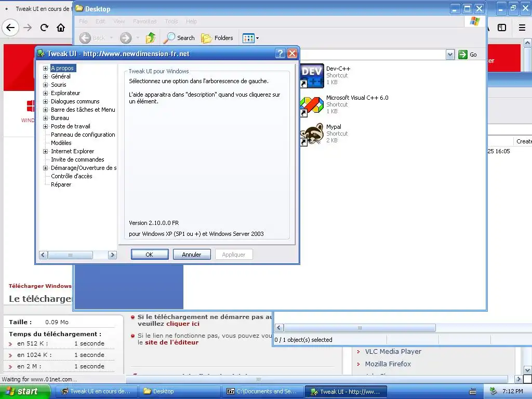This screenshot has height=399, width=532.
Task: Click the Windows flag logo in Desktop window
Action: [x=475, y=21]
